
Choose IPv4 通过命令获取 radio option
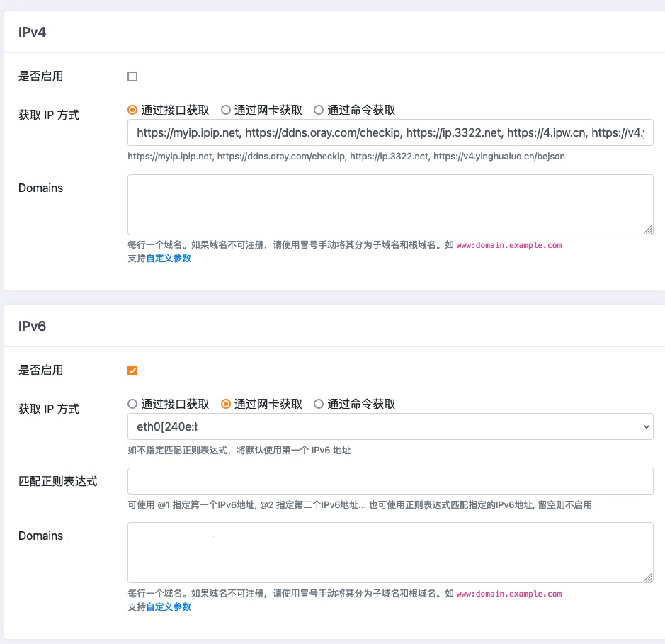tap(319, 110)
